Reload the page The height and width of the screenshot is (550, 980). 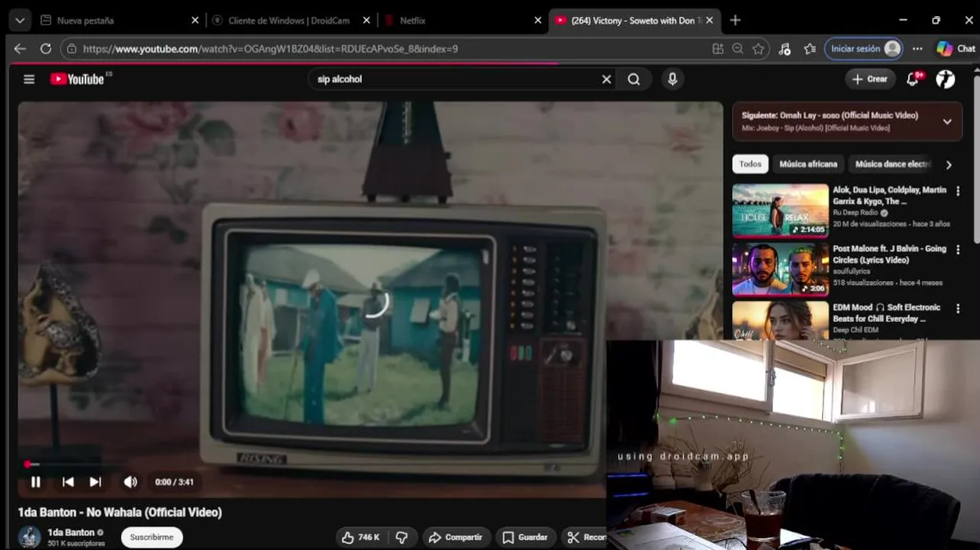pyautogui.click(x=46, y=48)
